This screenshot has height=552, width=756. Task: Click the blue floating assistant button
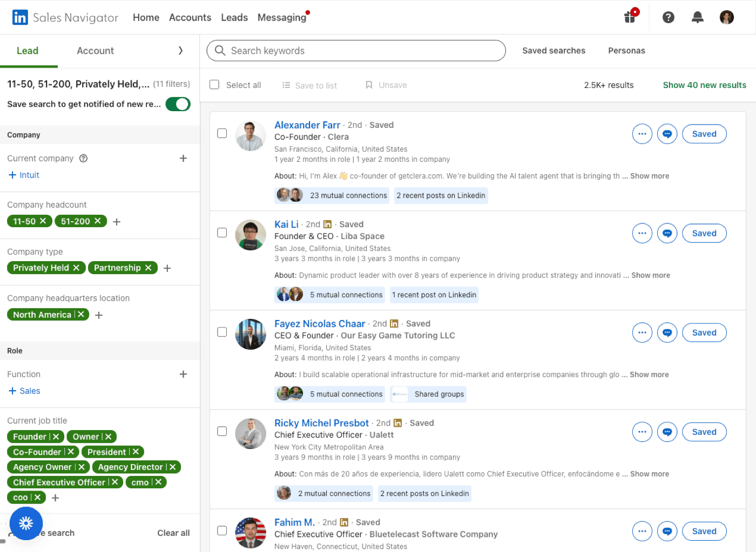click(26, 523)
